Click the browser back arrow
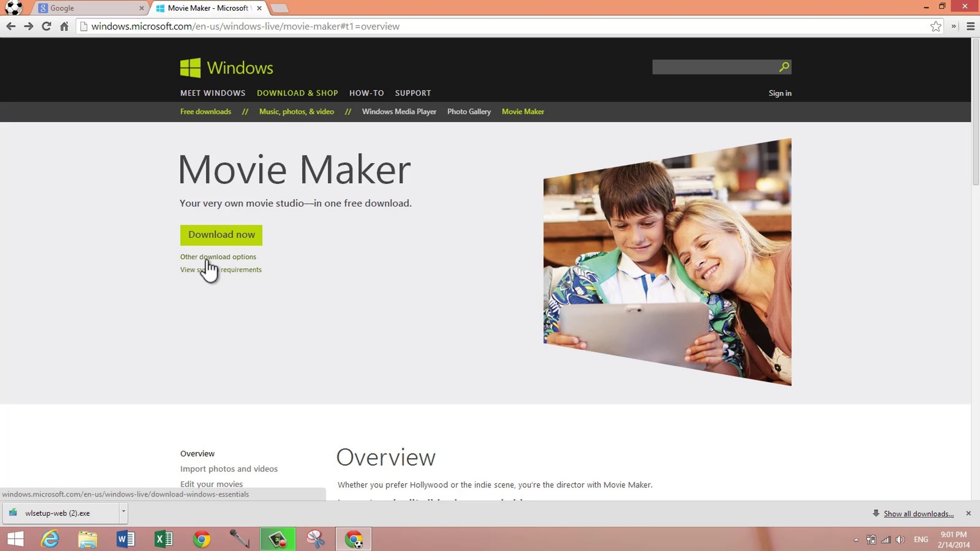The height and width of the screenshot is (551, 980). tap(11, 27)
